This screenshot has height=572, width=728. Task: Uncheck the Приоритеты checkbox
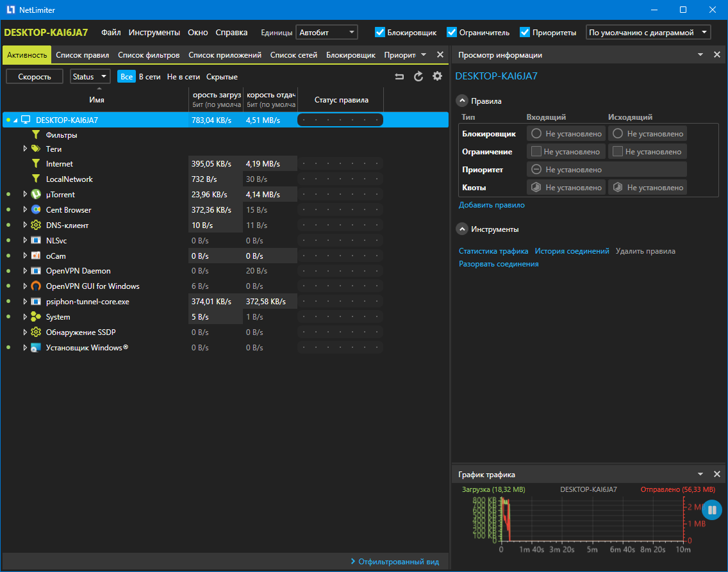525,32
